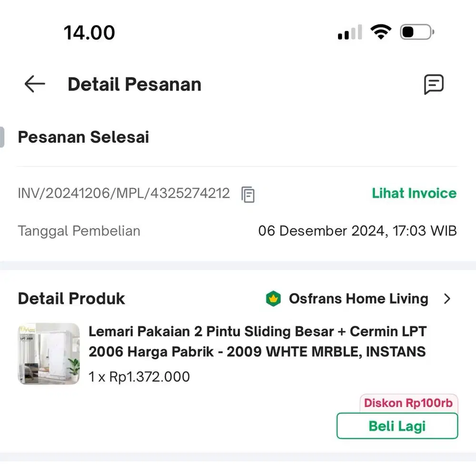The image size is (476, 466).
Task: Go back using the arrow icon
Action: (x=35, y=84)
